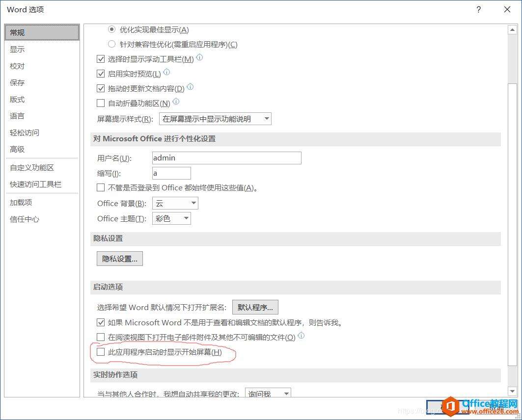The image size is (522, 420).
Task: Select 针对兼容性优化 radio button
Action: pyautogui.click(x=112, y=44)
